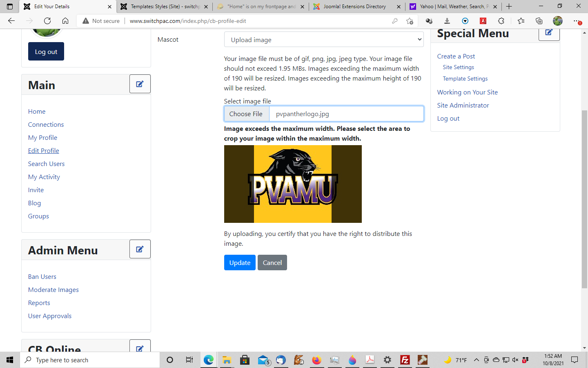Click the Windows taskbar search box
Viewport: 588px width, 368px height.
[90, 360]
